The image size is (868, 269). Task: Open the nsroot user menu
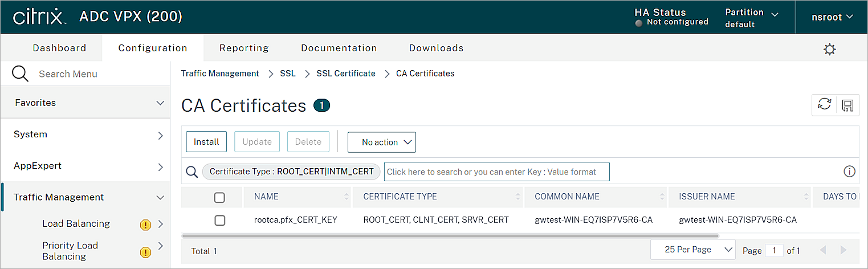point(832,17)
